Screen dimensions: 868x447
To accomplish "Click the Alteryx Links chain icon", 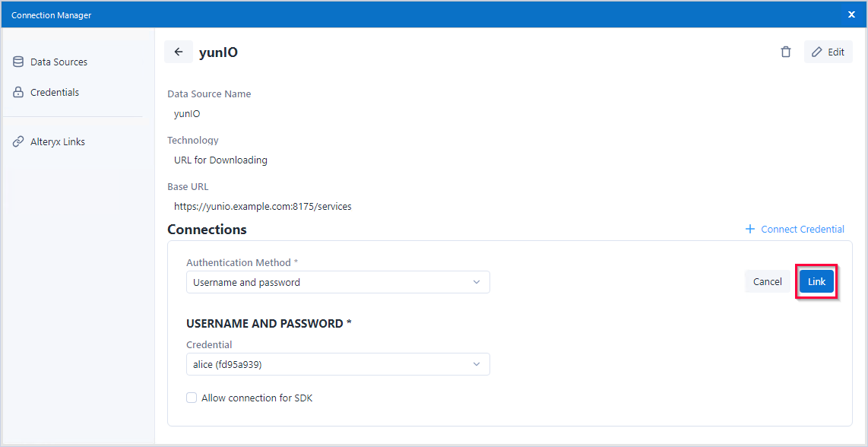I will point(18,142).
